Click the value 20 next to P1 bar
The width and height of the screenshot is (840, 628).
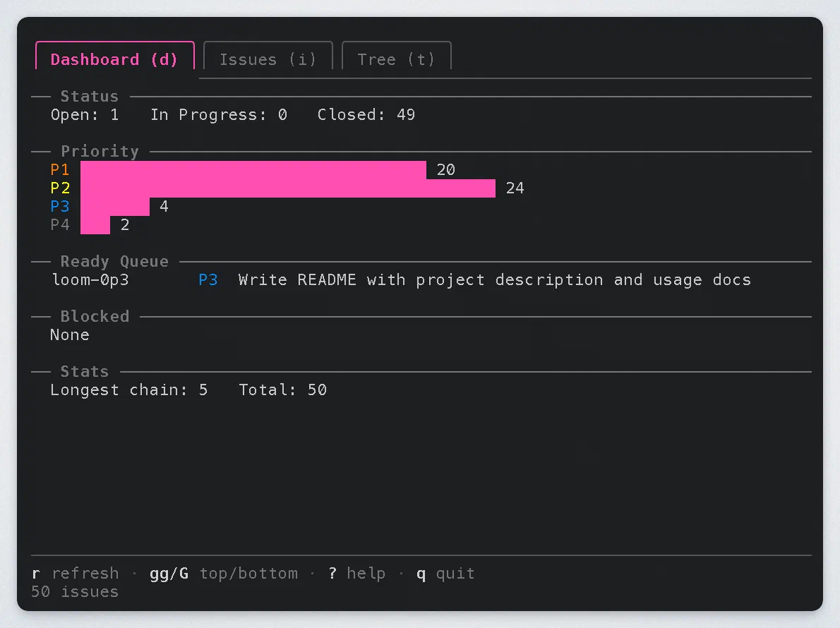coord(445,170)
